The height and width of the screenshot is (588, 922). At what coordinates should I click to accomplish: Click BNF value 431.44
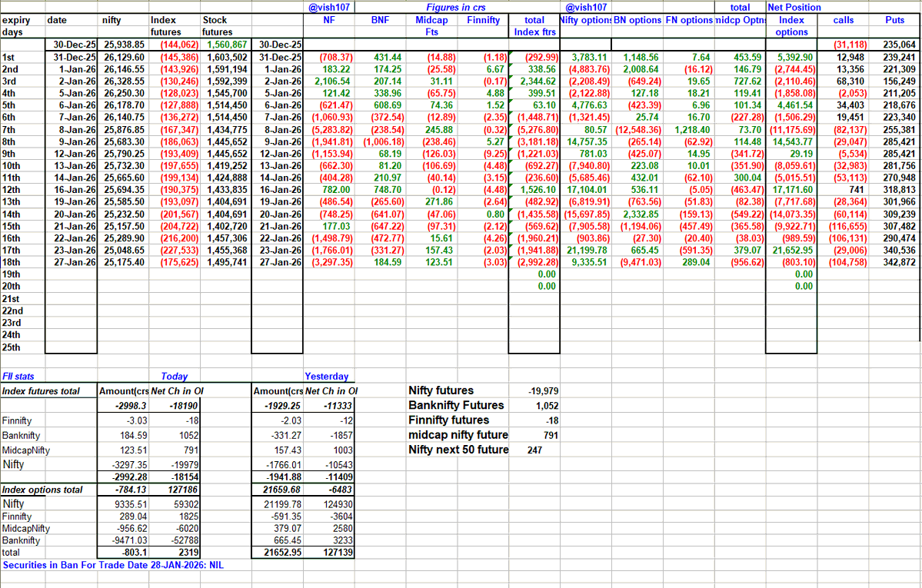point(388,58)
